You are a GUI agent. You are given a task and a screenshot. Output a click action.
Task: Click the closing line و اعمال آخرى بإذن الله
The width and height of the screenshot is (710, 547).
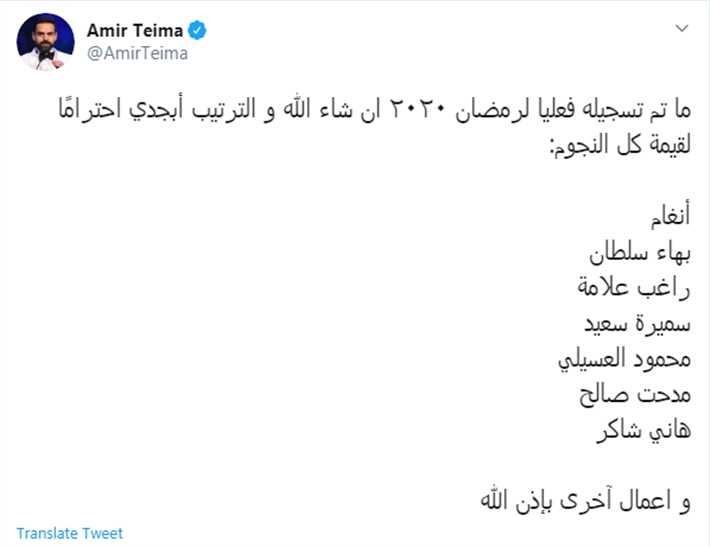pos(585,500)
